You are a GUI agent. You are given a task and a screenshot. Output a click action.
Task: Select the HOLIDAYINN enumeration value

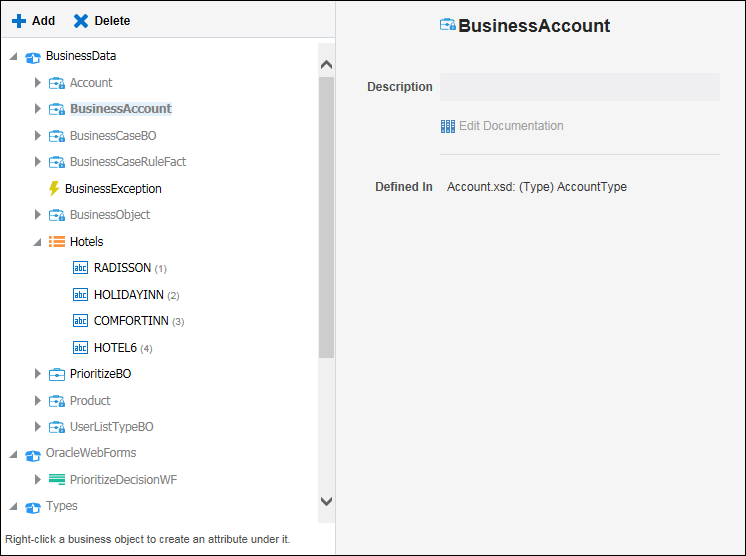click(129, 295)
